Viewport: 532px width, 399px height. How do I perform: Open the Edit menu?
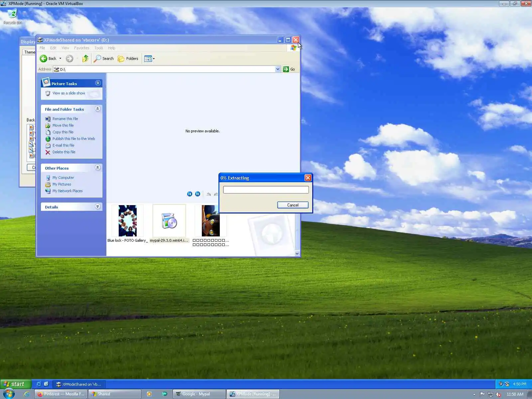[53, 48]
